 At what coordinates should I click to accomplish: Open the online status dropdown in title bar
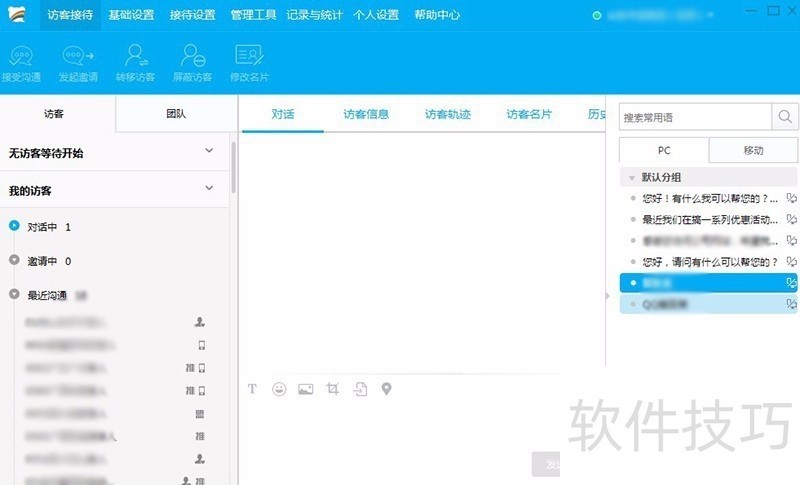(x=710, y=15)
